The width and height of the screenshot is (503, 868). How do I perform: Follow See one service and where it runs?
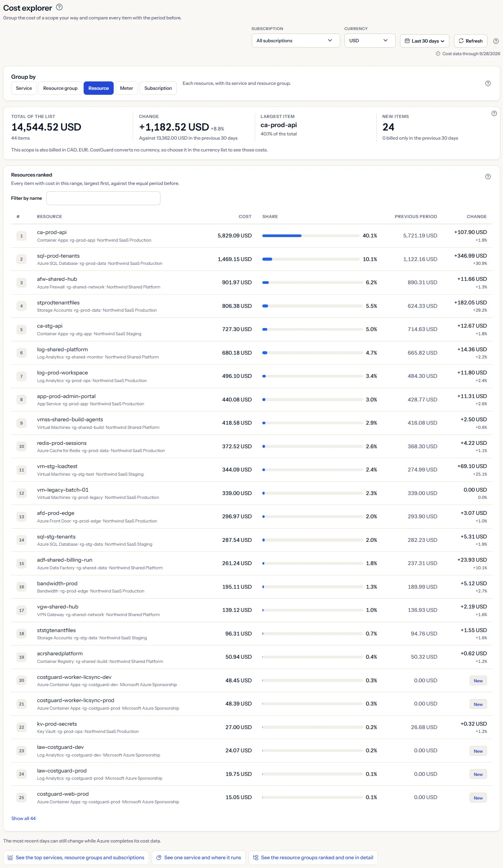tap(199, 858)
